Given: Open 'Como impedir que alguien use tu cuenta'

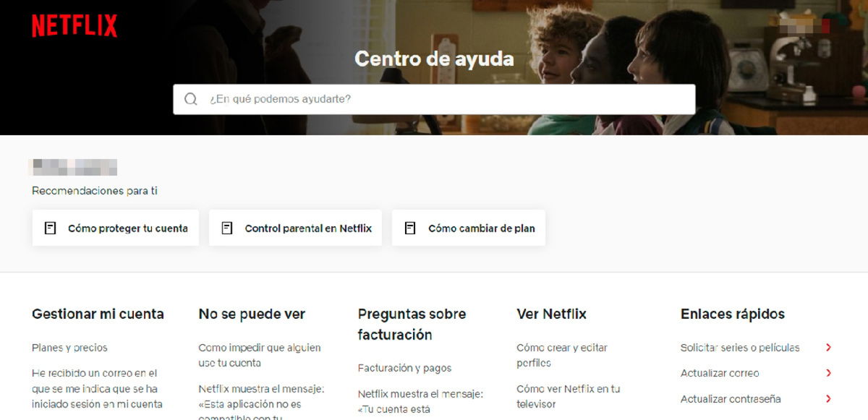Looking at the screenshot, I should tap(259, 354).
